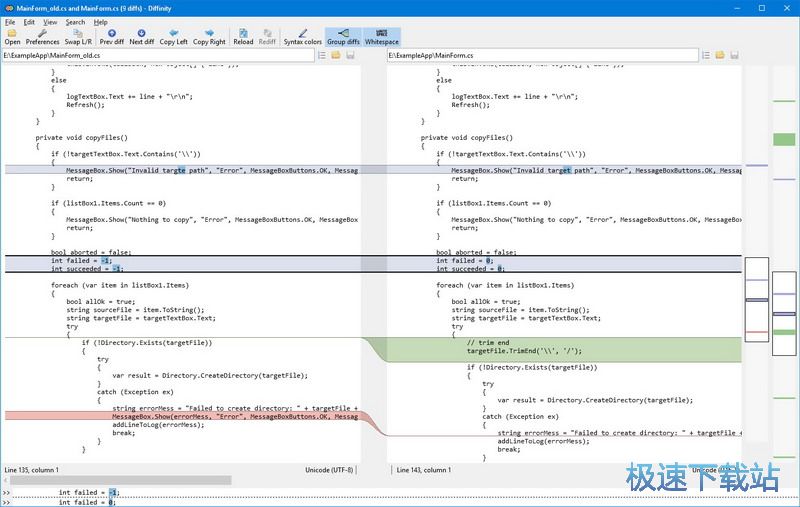Open the Search menu
This screenshot has width=800, height=507.
click(x=75, y=22)
